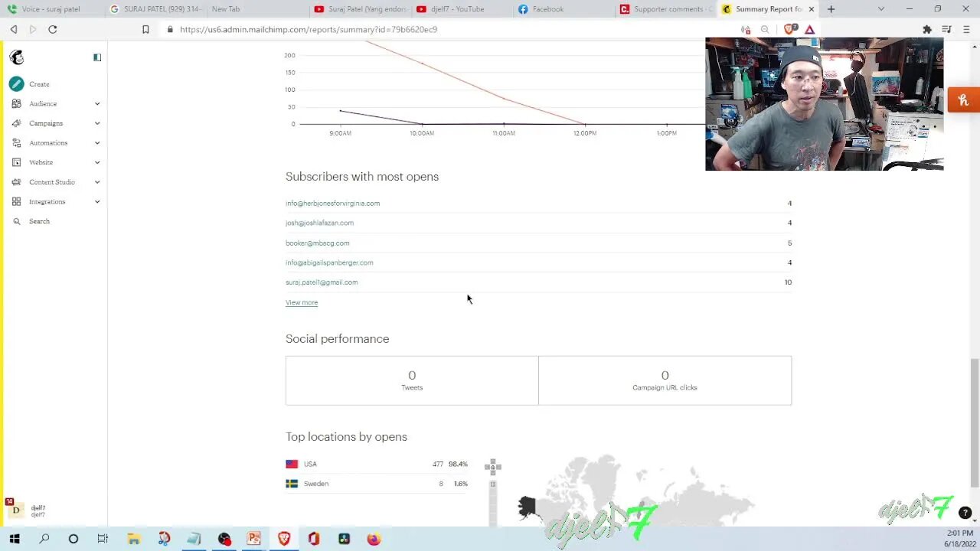This screenshot has width=980, height=551.
Task: Click the Automations icon in sidebar
Action: click(x=16, y=143)
